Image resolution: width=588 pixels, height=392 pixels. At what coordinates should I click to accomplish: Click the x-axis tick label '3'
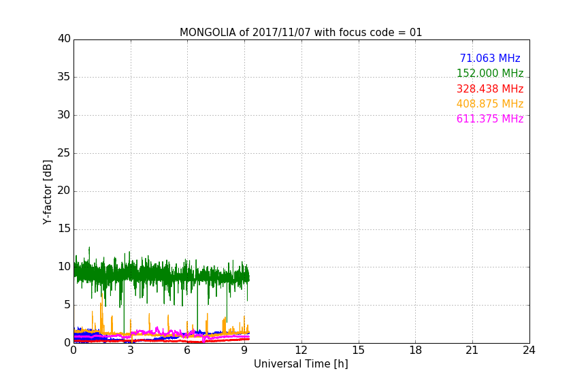(131, 350)
